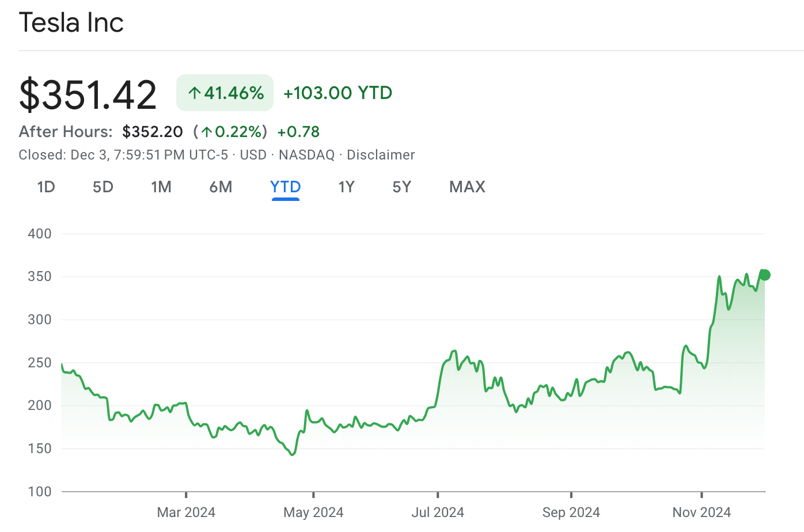This screenshot has height=532, width=804.
Task: Click the After Hours $352.20 price
Action: click(153, 132)
